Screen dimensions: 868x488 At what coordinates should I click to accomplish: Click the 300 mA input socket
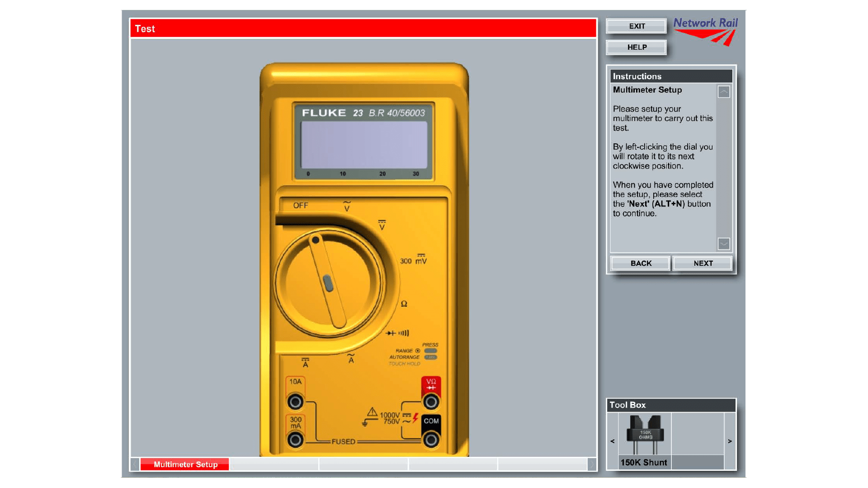pos(296,440)
